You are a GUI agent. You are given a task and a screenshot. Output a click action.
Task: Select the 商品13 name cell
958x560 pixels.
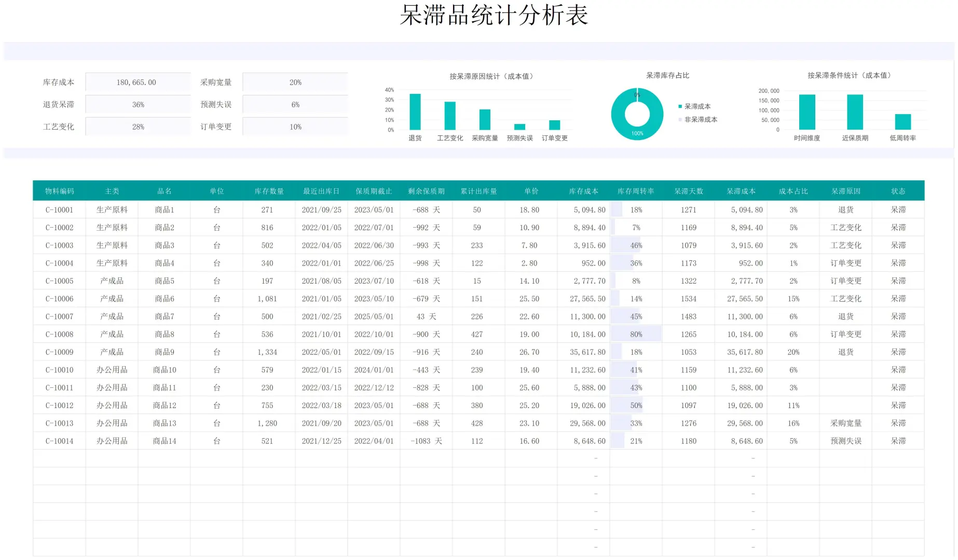pyautogui.click(x=165, y=424)
